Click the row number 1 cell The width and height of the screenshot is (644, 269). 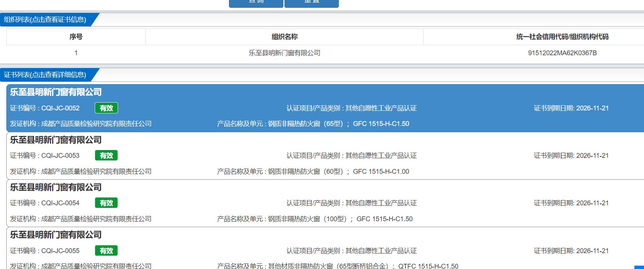[76, 53]
